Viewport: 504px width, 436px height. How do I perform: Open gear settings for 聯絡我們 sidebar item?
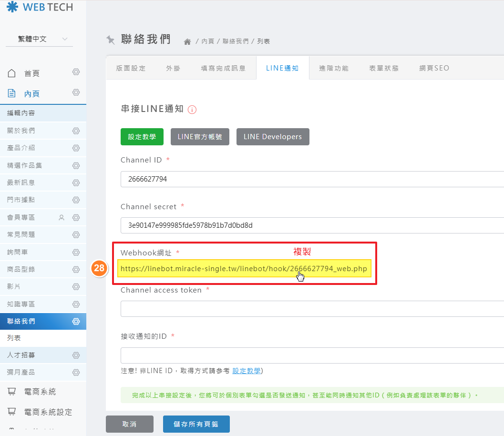[76, 322]
